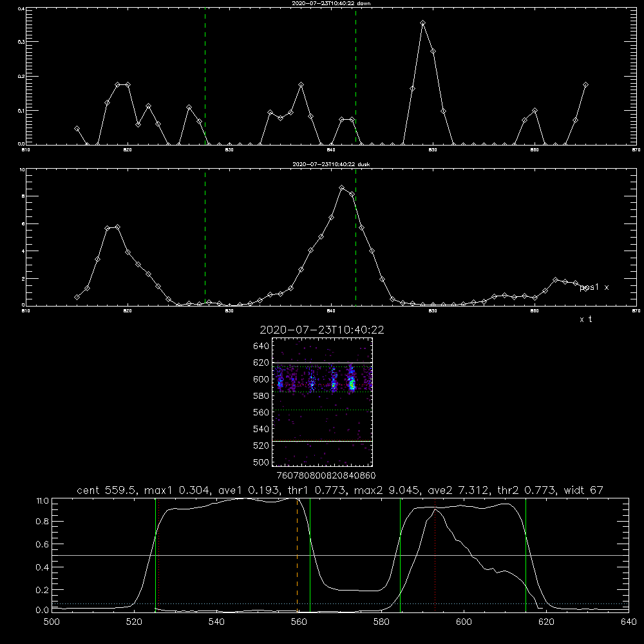Click the "pos1 x" label in dusk plot
644x644 pixels.
[594, 287]
